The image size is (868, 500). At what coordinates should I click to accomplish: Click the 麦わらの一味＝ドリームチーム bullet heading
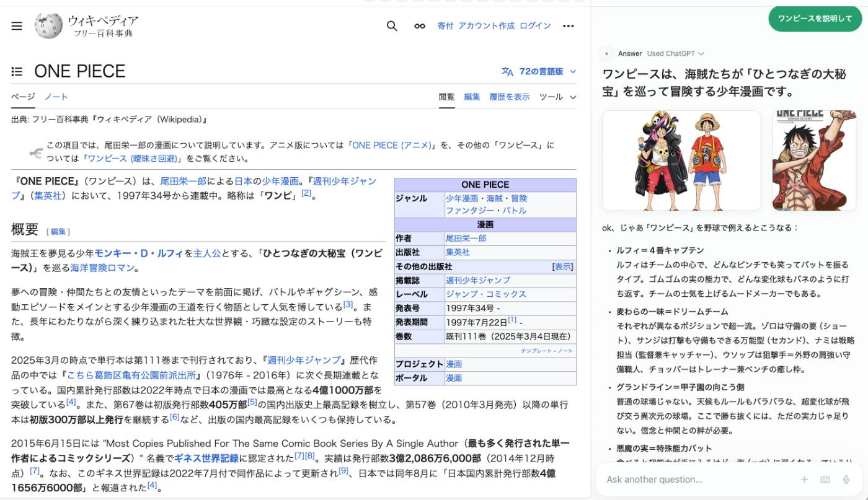(672, 312)
